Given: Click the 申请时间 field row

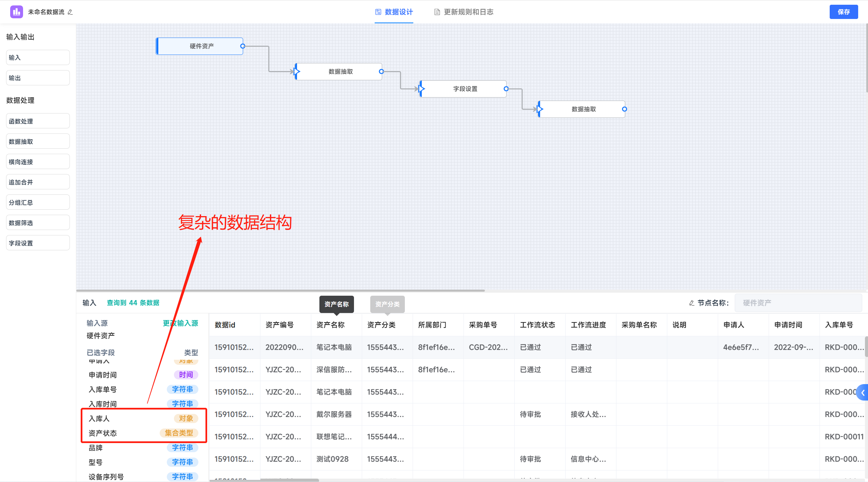Looking at the screenshot, I should coord(143,375).
